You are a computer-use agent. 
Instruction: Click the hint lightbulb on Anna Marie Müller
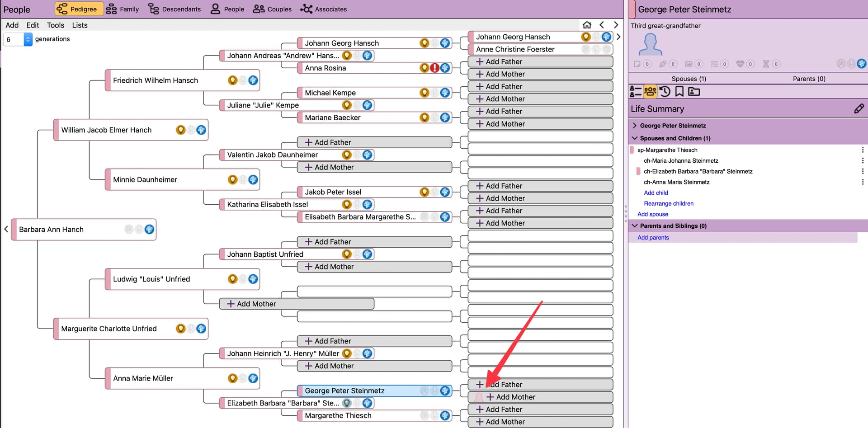[x=232, y=378]
